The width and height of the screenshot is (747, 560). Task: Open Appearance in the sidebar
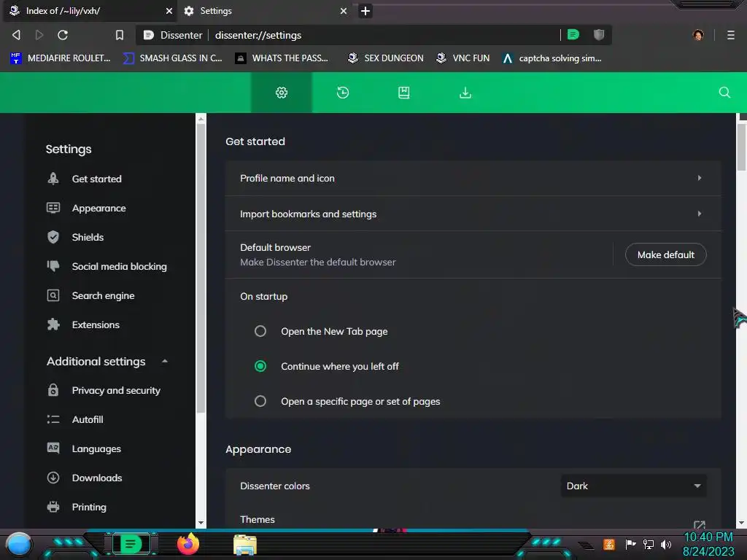(99, 208)
